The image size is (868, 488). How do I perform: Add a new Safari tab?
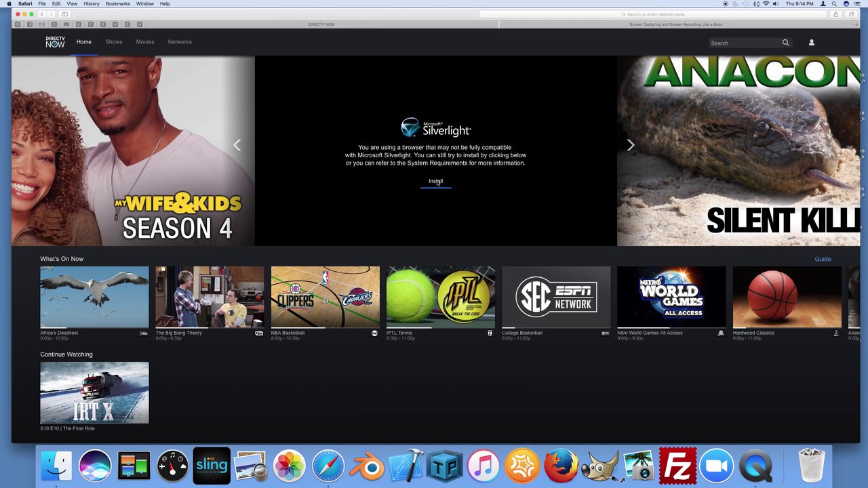click(856, 24)
